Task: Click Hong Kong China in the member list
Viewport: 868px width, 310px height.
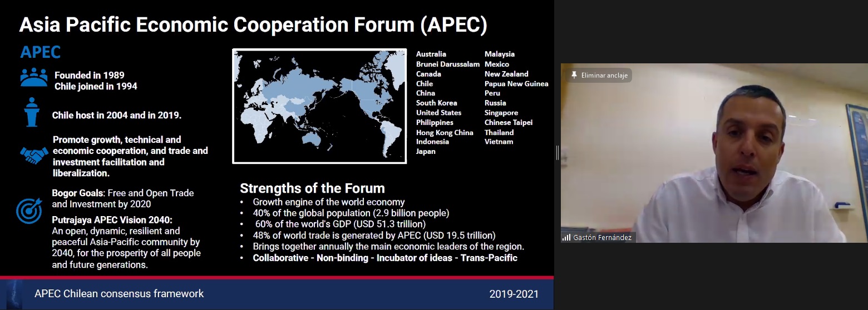Action: pyautogui.click(x=445, y=133)
